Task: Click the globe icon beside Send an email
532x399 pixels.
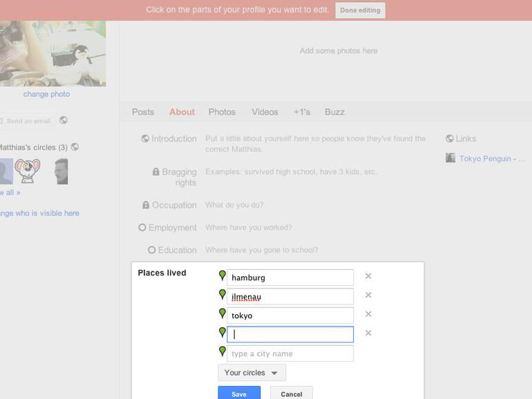Action: click(x=64, y=120)
